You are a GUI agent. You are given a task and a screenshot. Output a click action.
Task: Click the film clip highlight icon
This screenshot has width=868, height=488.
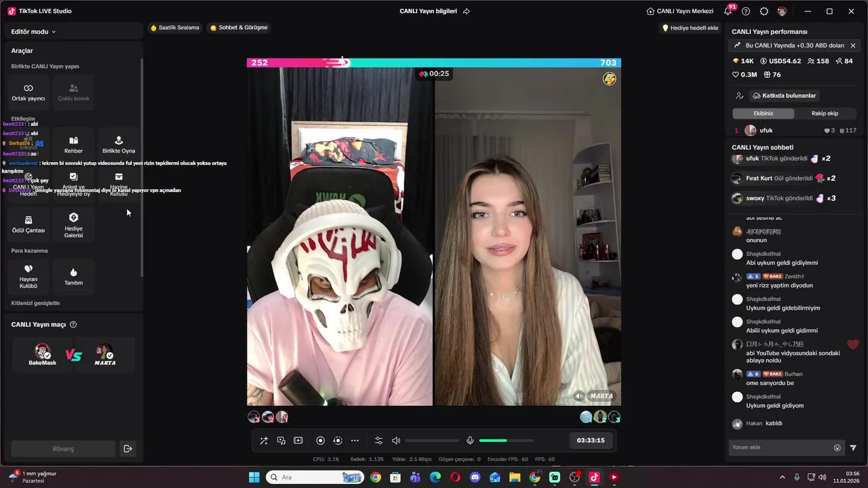point(298,441)
